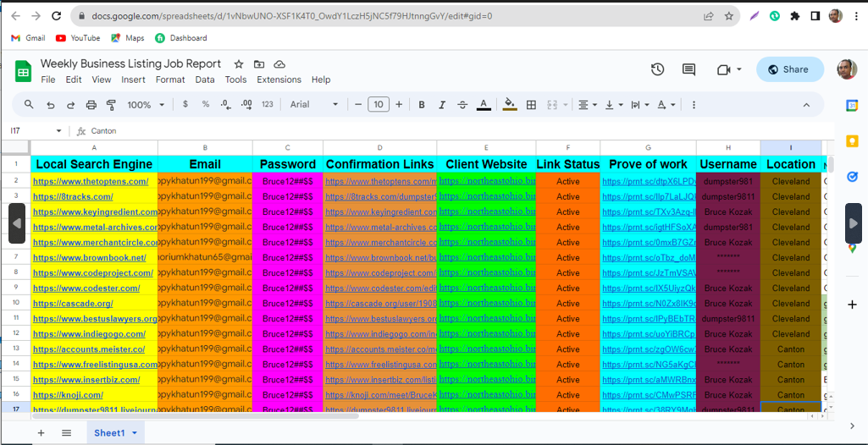Check the cloud document status icon
This screenshot has width=868, height=445.
[279, 64]
